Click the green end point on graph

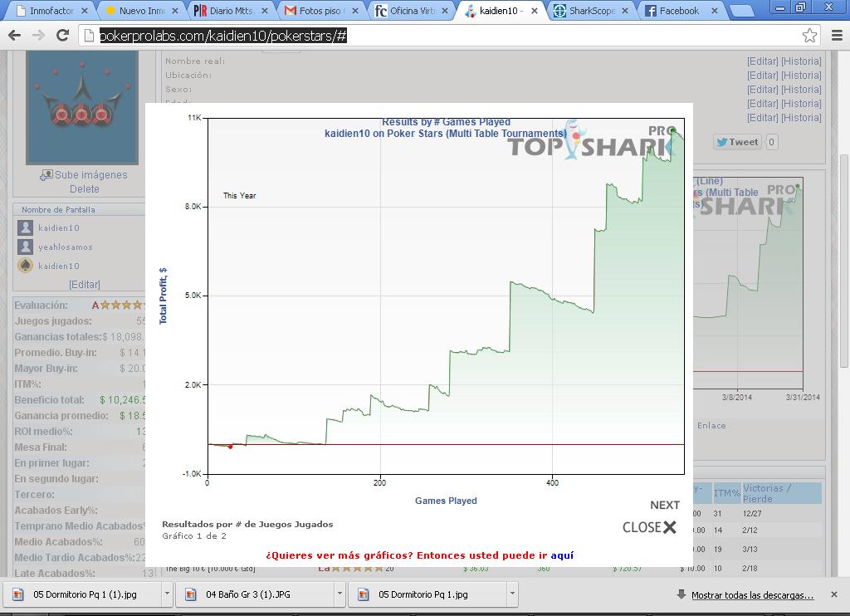(672, 130)
